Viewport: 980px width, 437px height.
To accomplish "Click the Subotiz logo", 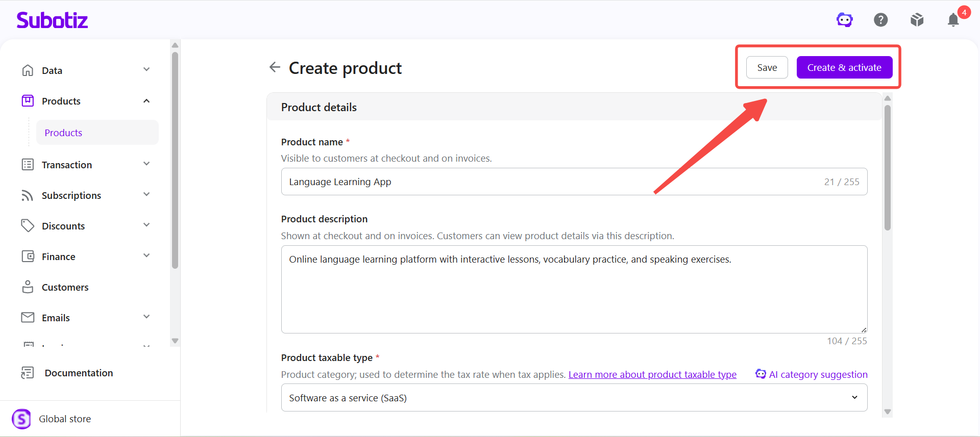I will 52,20.
